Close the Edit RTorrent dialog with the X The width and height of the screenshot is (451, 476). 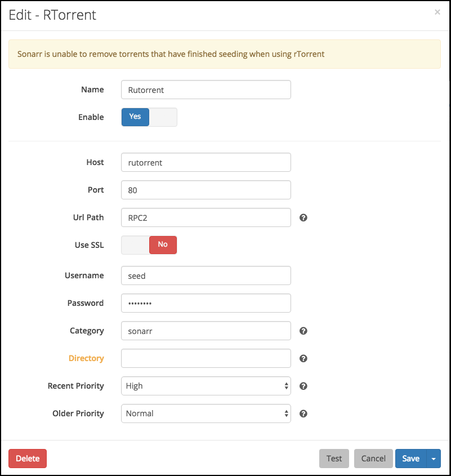(x=437, y=12)
